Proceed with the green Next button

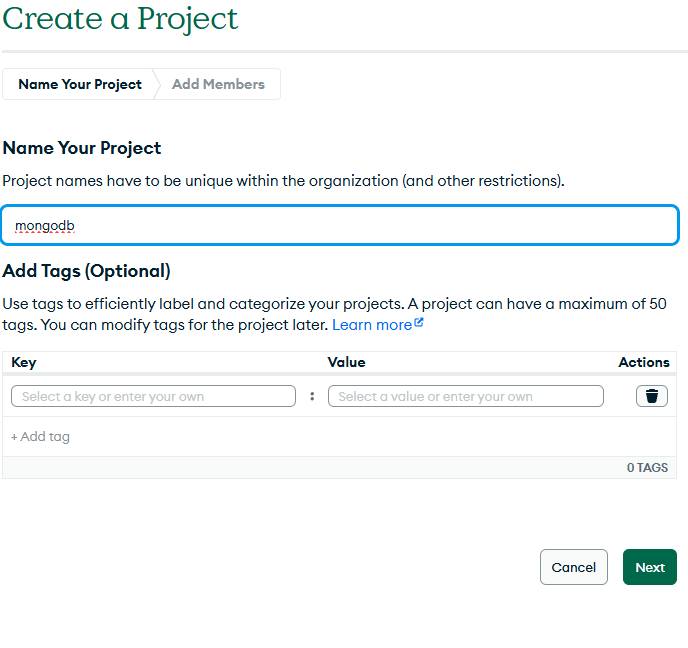point(649,567)
